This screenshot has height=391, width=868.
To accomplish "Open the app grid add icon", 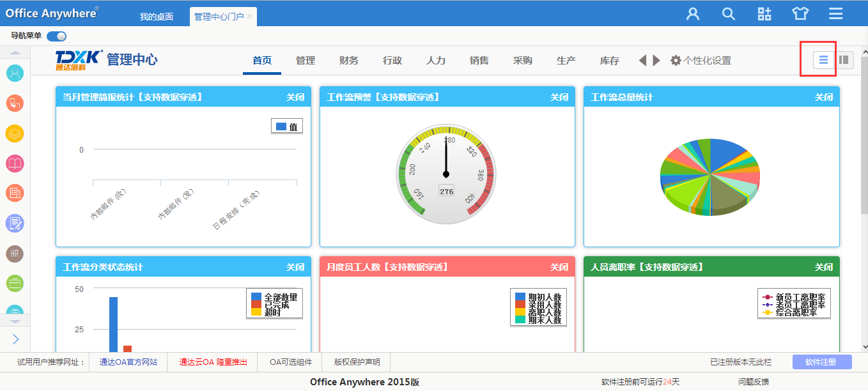I will pyautogui.click(x=764, y=14).
